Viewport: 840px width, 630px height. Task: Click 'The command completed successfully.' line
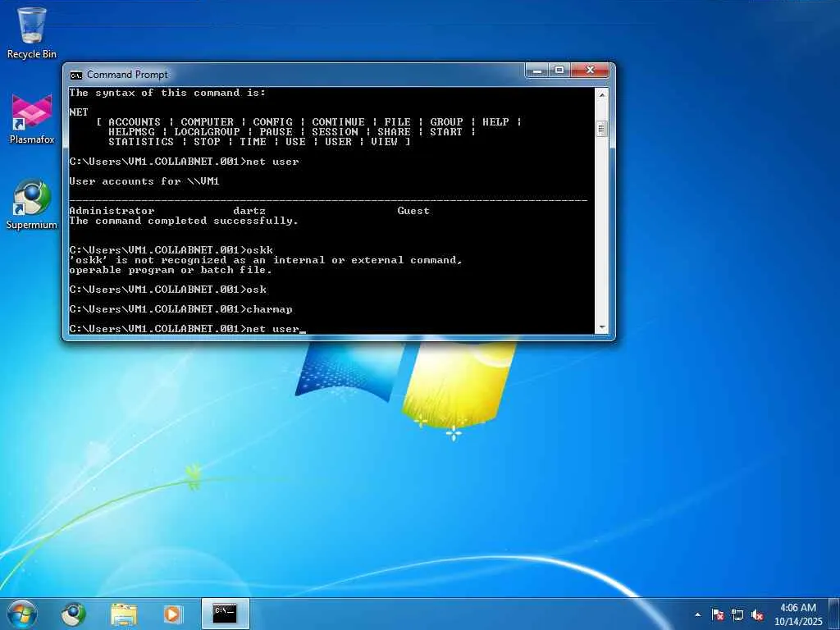point(184,221)
